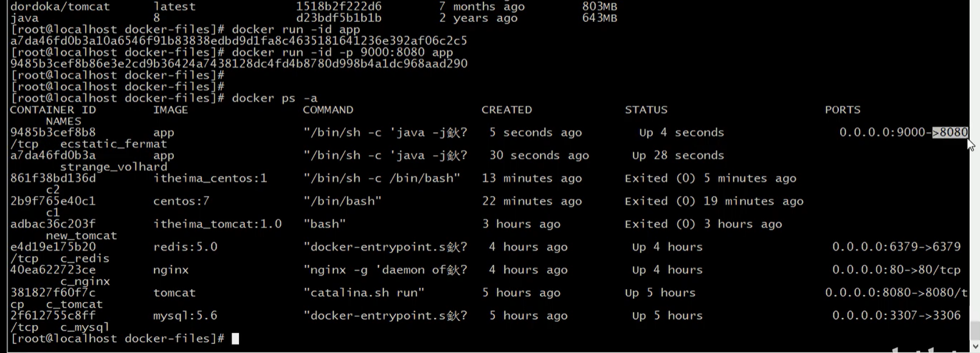Click the PORTS column header
The width and height of the screenshot is (980, 353).
[x=843, y=110]
